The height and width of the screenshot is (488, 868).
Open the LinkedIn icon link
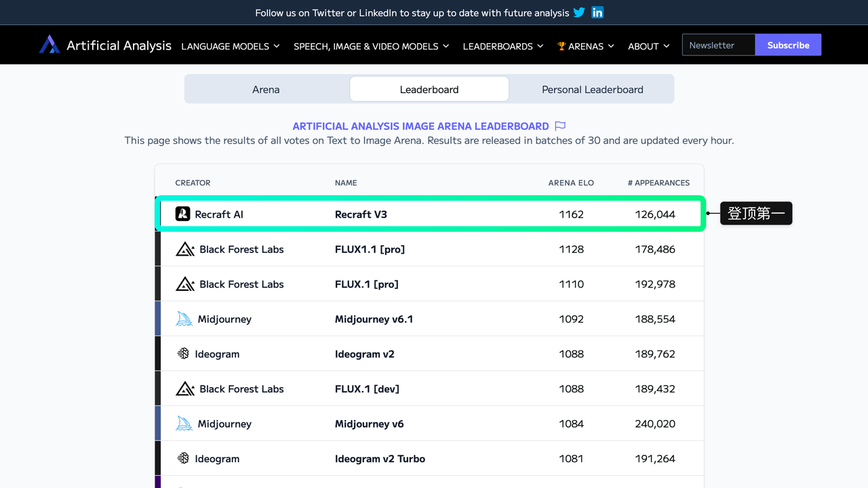coord(597,12)
